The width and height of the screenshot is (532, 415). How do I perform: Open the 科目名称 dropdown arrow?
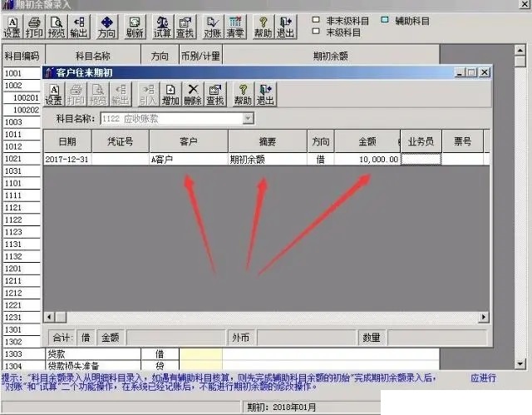click(248, 118)
